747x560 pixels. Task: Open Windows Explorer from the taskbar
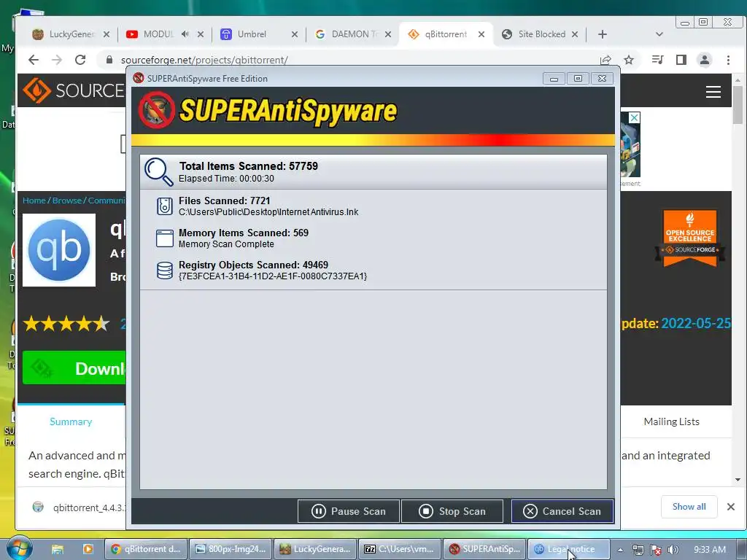click(x=58, y=549)
